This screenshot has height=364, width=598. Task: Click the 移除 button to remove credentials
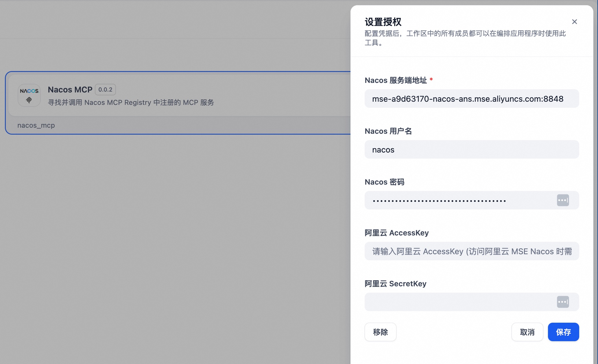pyautogui.click(x=380, y=332)
